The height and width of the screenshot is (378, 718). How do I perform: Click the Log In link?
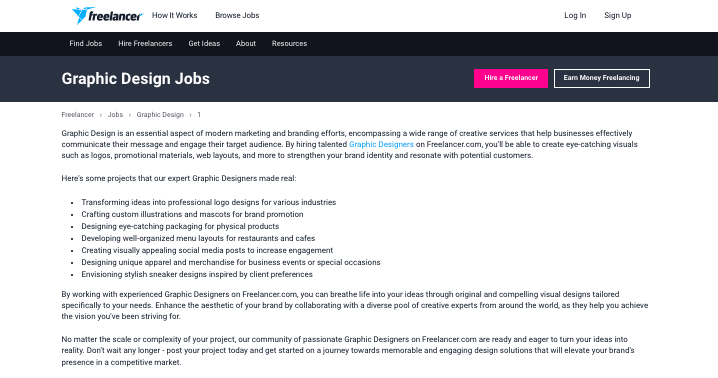tap(575, 15)
